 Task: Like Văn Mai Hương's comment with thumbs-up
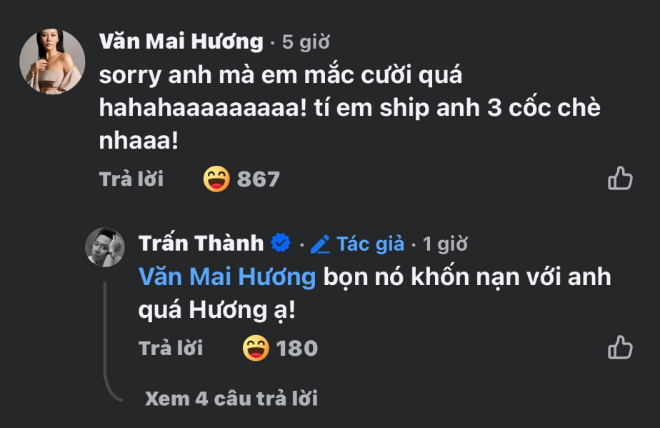point(620,179)
